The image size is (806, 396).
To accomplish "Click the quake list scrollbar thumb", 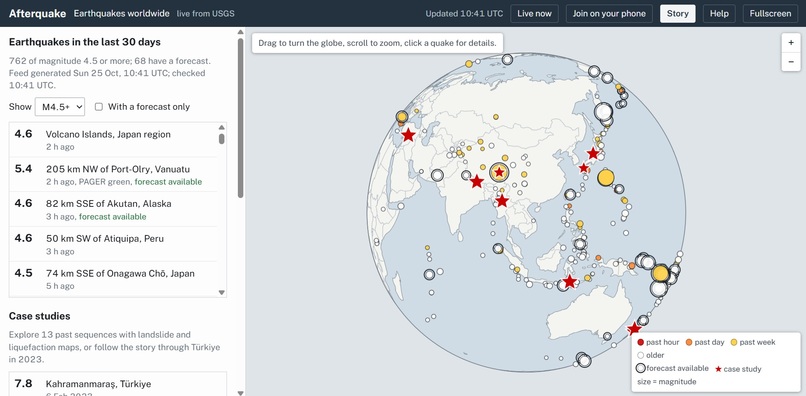I will pyautogui.click(x=222, y=139).
